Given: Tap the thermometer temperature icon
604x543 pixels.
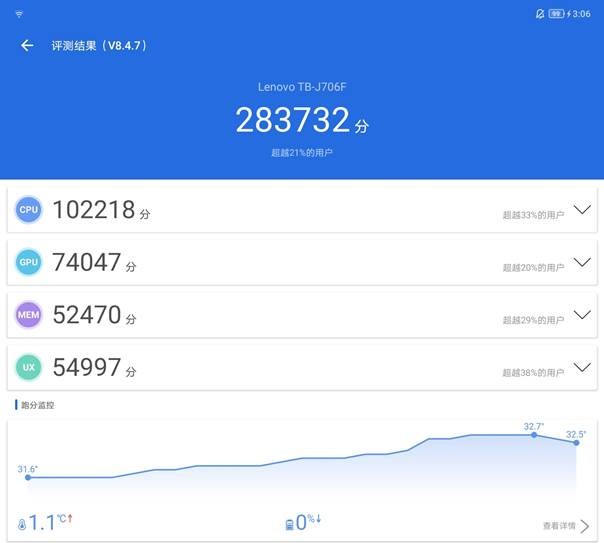Looking at the screenshot, I should point(22,524).
